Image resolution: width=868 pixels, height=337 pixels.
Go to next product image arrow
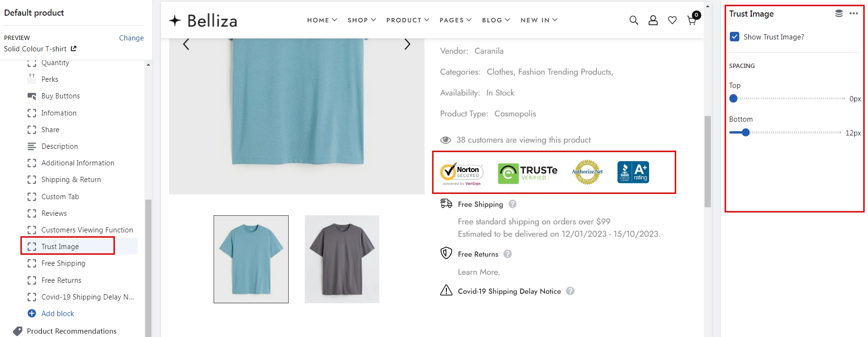tap(407, 44)
